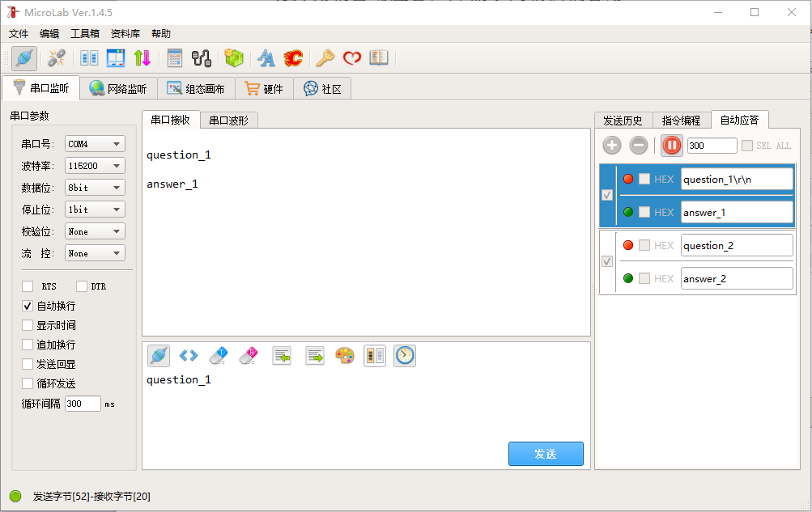812x512 pixels.
Task: Toggle the enable checkbox of the question_1 group
Action: tap(607, 195)
